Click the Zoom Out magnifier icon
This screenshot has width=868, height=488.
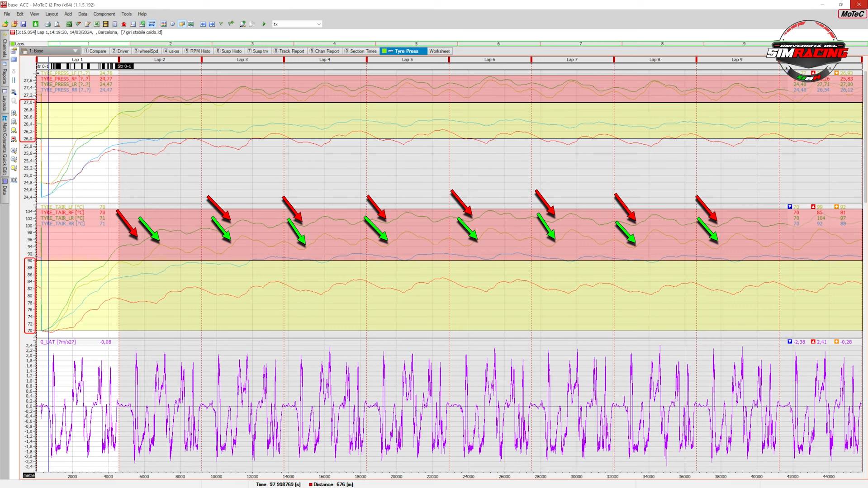(x=14, y=122)
